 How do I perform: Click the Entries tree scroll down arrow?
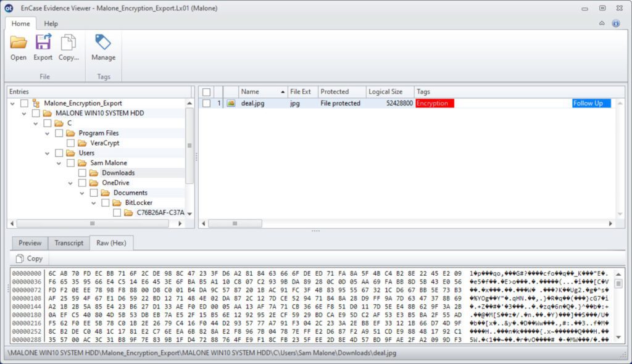189,213
